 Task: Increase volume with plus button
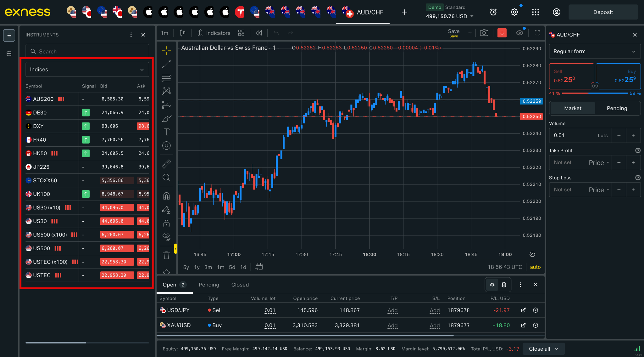pos(633,135)
